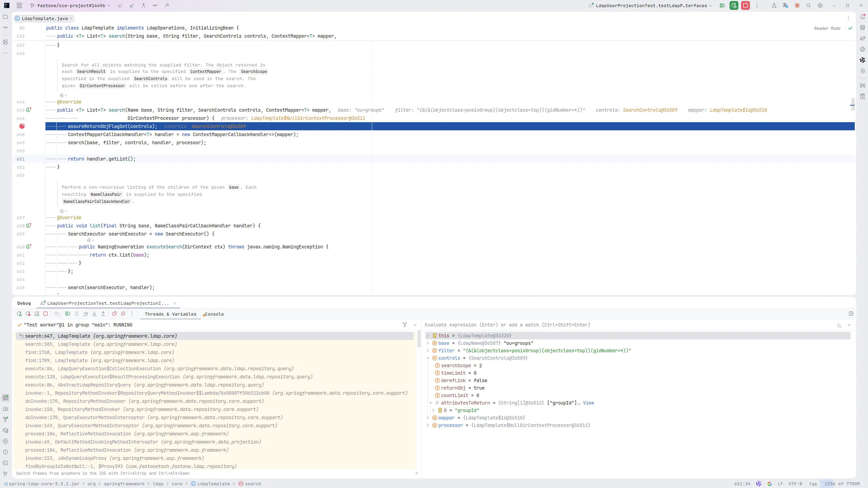This screenshot has height=488, width=868.
Task: Expand the mapper variable node
Action: tap(428, 418)
